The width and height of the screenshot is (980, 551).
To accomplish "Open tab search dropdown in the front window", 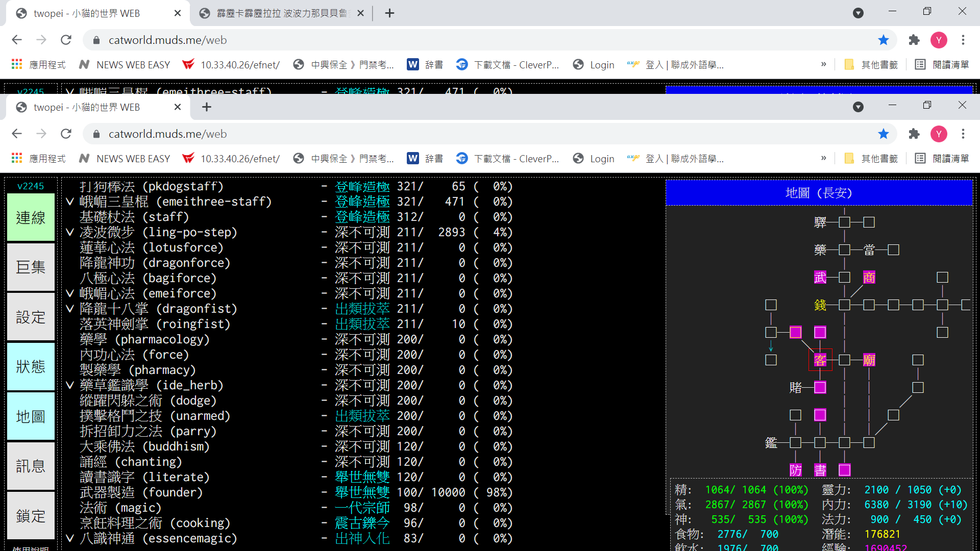I will tap(859, 107).
